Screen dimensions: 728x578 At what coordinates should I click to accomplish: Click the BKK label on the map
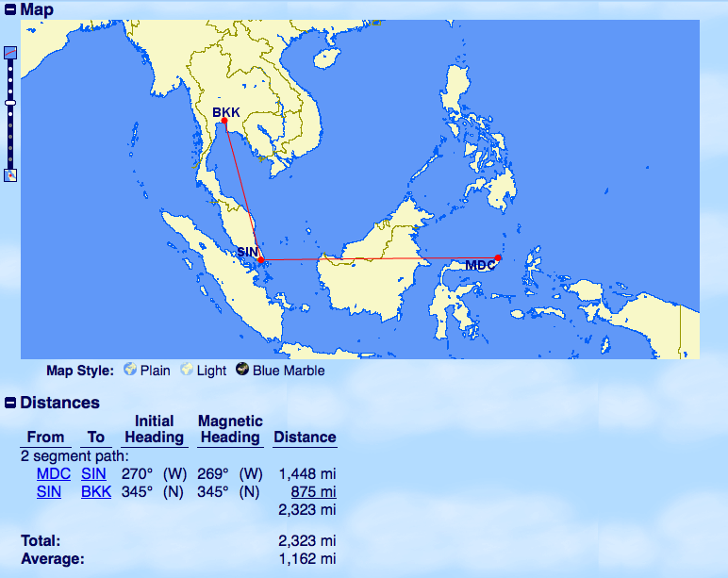[x=226, y=112]
